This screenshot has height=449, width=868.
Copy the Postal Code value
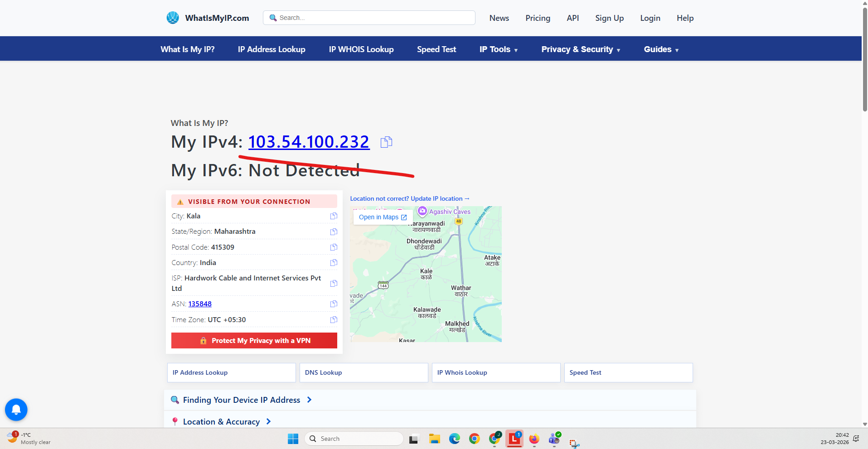334,247
